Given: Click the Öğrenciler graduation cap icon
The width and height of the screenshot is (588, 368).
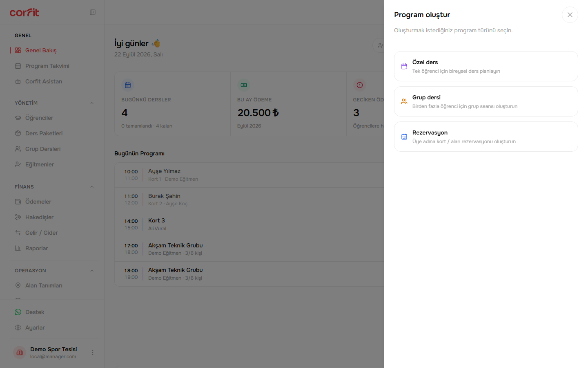Looking at the screenshot, I should point(18,118).
